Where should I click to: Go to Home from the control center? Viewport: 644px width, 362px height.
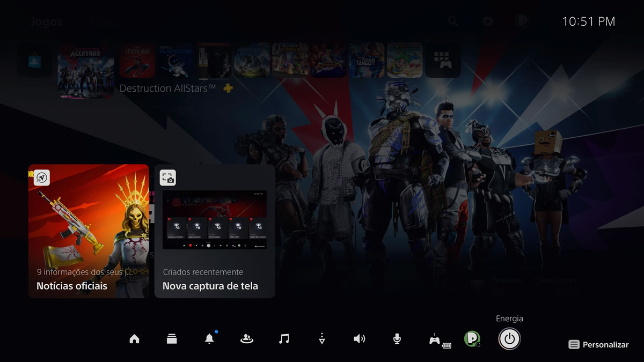pos(134,339)
